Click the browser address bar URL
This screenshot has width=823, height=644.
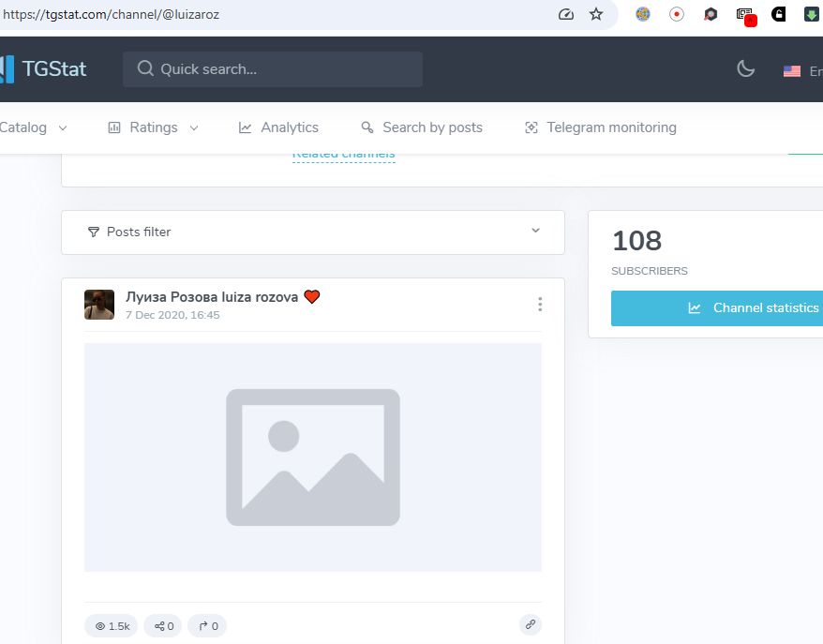(x=112, y=14)
